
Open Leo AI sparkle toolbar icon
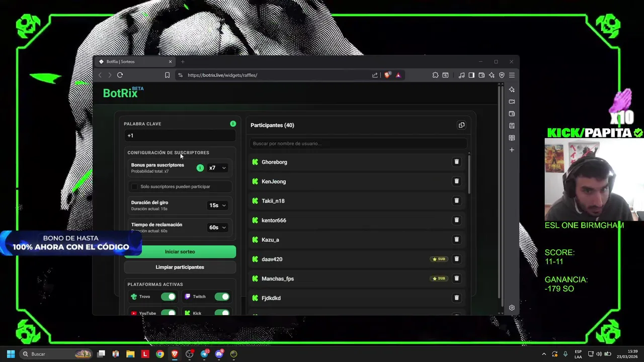(x=492, y=75)
